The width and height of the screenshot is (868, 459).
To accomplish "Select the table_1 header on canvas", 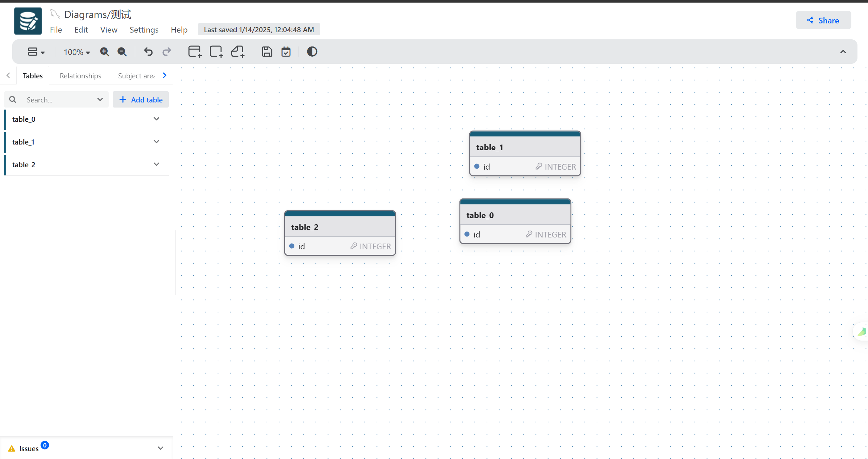I will click(525, 147).
